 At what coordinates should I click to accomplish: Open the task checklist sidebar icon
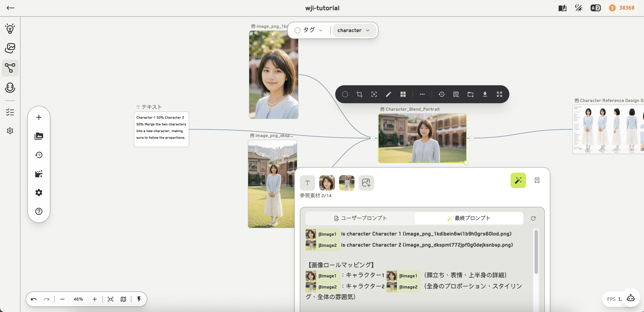(10, 112)
